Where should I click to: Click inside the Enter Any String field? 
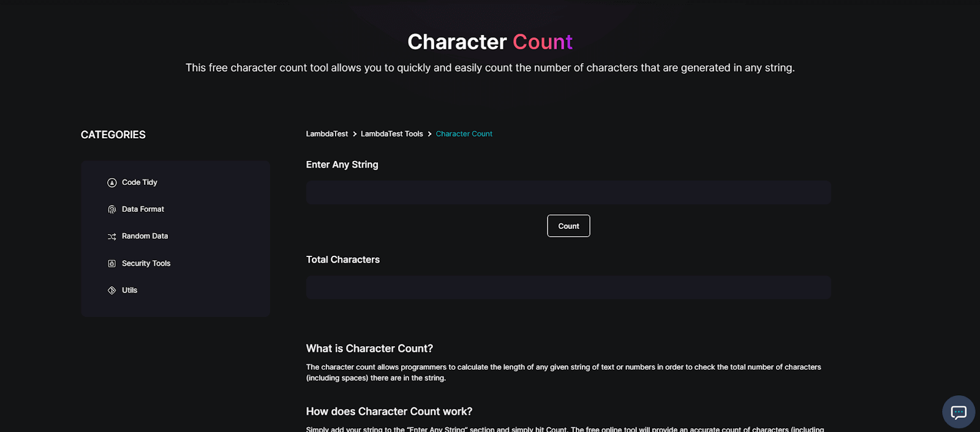tap(568, 192)
